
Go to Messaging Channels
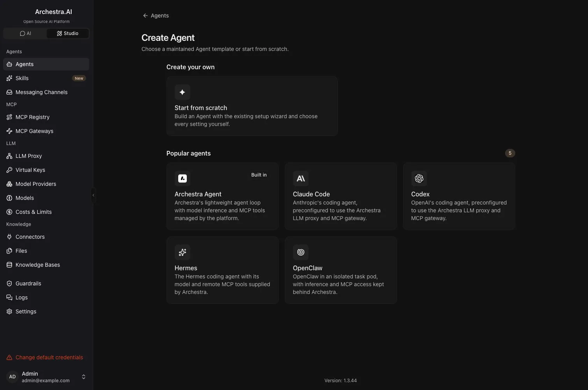click(46, 92)
